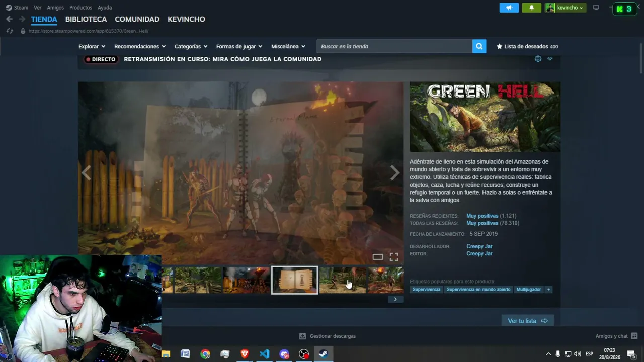Open the Categorías dropdown
The height and width of the screenshot is (362, 644).
[x=191, y=46]
